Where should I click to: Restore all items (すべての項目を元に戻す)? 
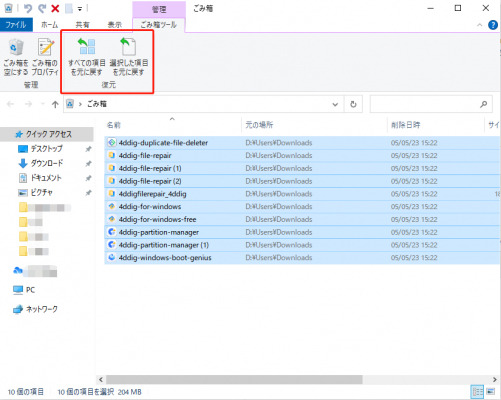[87, 57]
